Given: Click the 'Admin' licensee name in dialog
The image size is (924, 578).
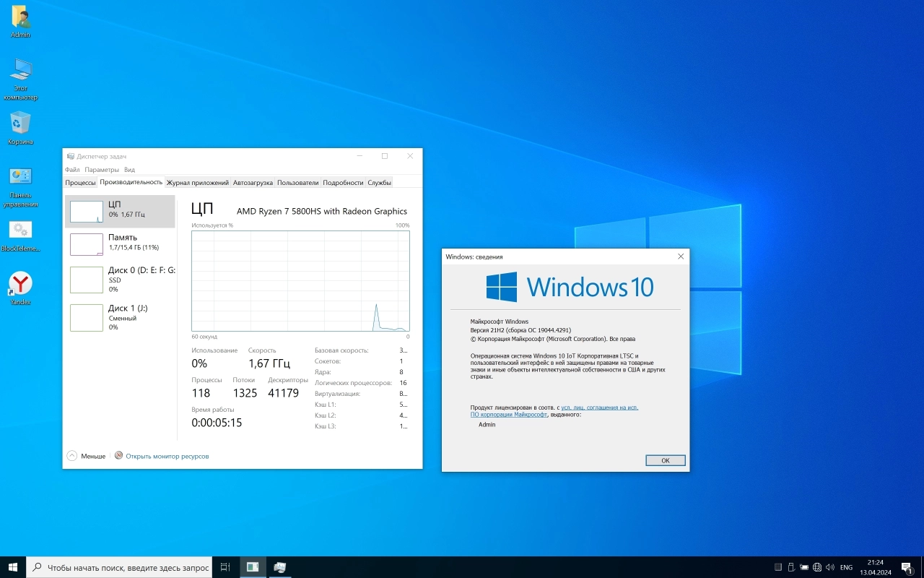Looking at the screenshot, I should click(487, 425).
